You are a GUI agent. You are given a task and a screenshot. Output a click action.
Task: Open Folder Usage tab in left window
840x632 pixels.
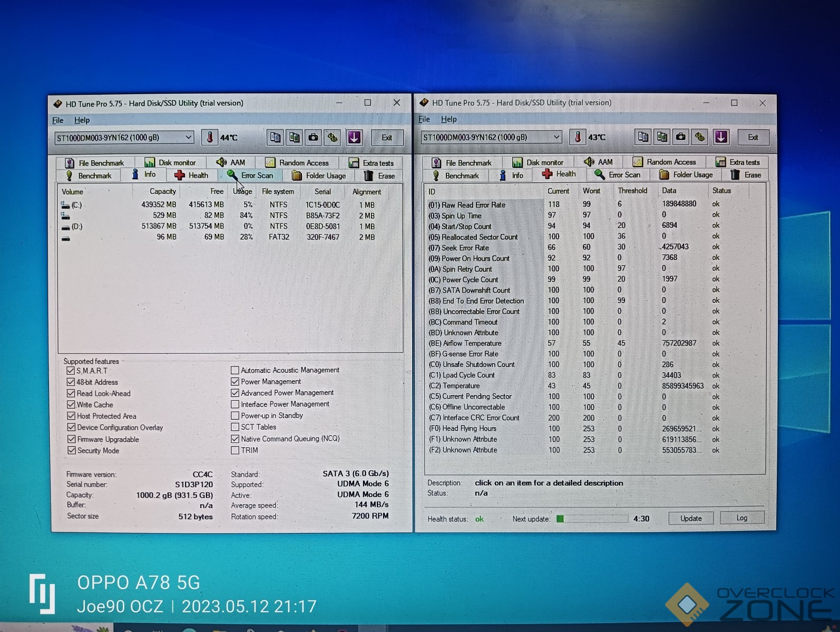[x=319, y=176]
